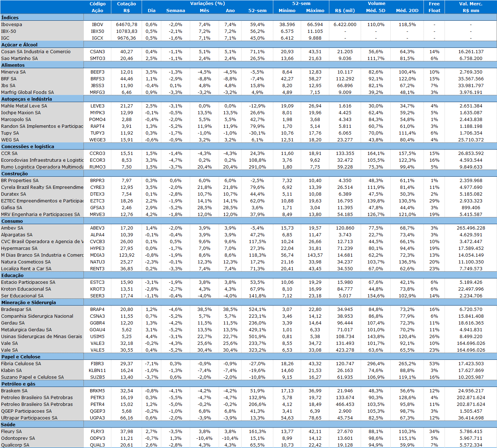Screen dimensions: 497x448
Task: Select ticker RUMO3
Action: pos(97,167)
